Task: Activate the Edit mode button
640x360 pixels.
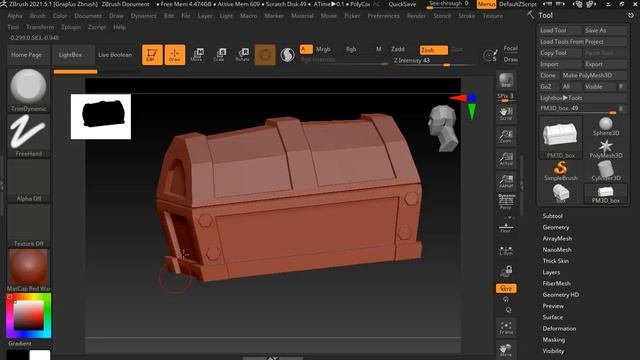Action: coord(152,55)
